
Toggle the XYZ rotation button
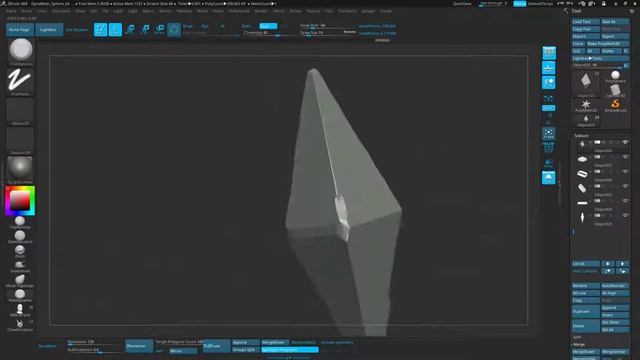(549, 108)
